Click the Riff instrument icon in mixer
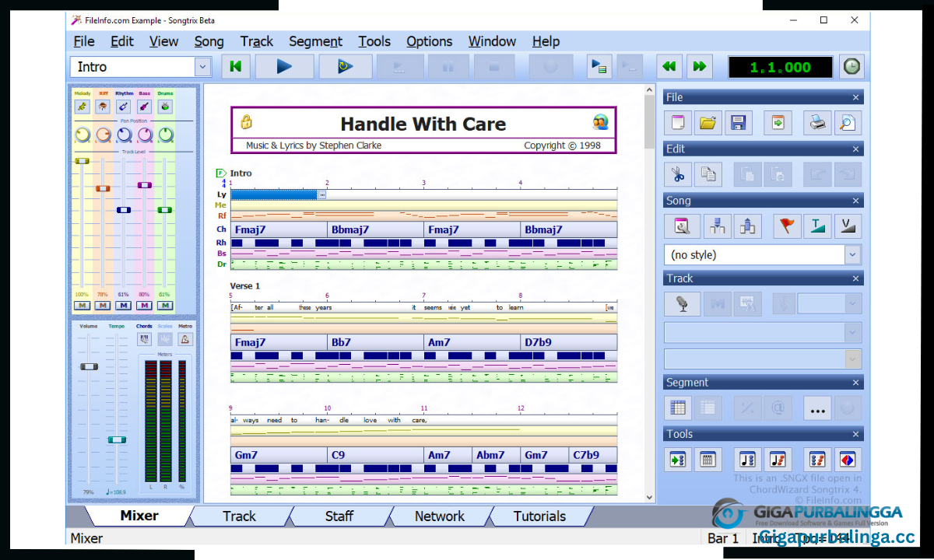934x560 pixels. (103, 107)
